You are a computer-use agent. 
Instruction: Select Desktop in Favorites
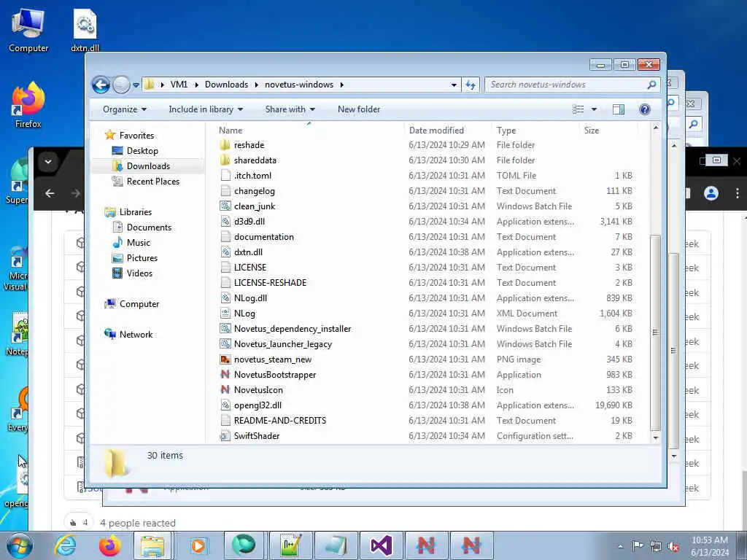click(142, 151)
